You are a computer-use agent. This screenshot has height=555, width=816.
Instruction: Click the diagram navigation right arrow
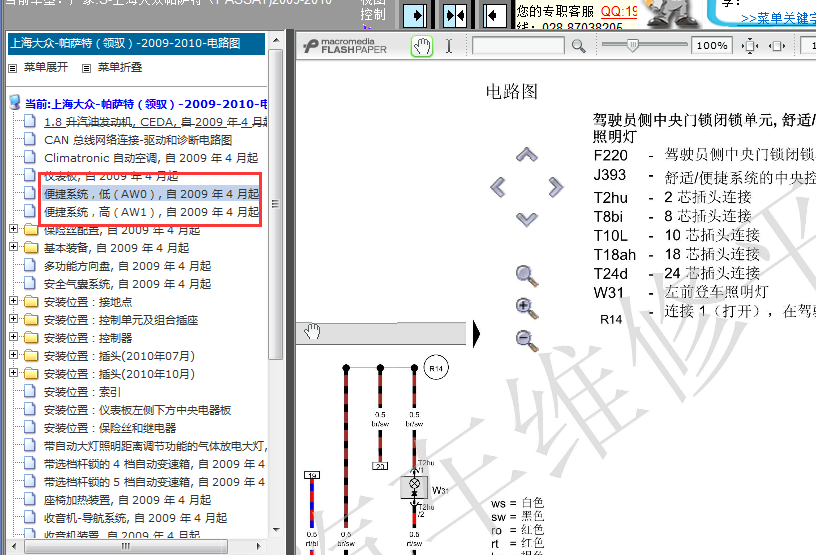click(x=555, y=187)
